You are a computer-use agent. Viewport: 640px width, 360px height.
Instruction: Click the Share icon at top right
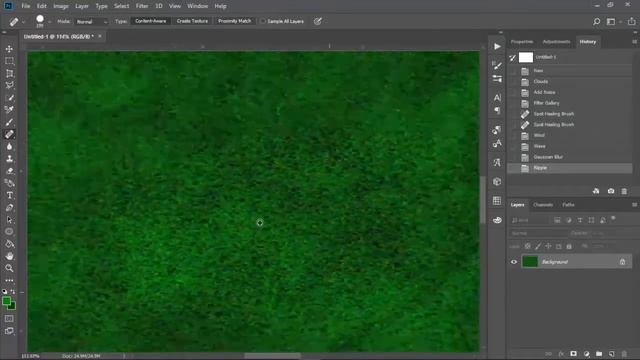coord(631,21)
